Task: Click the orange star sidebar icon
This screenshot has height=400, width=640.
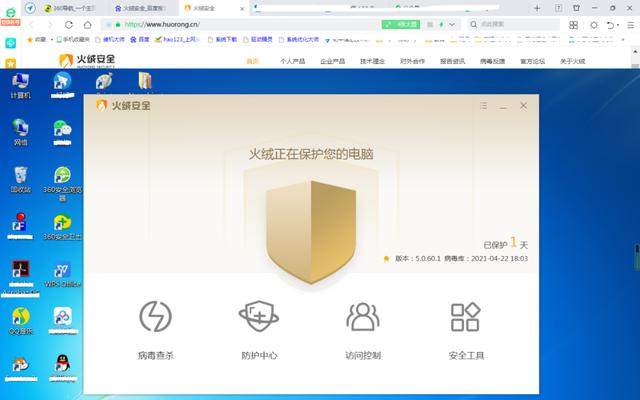Action: point(10,63)
